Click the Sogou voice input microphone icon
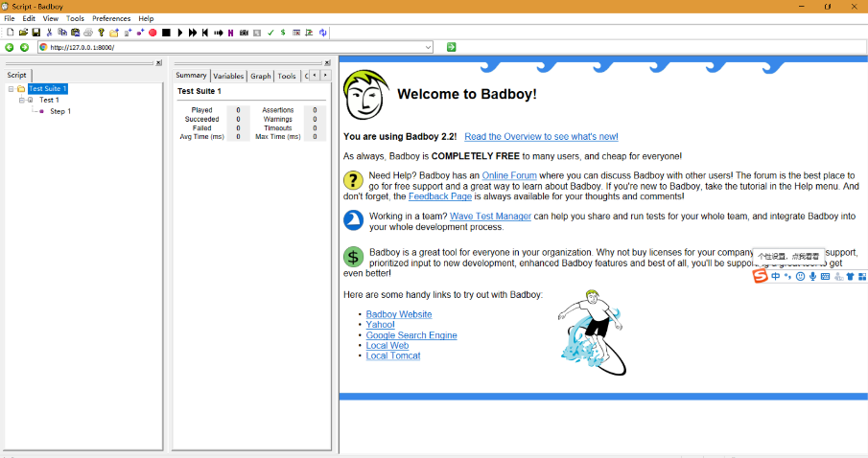Image resolution: width=868 pixels, height=458 pixels. (x=812, y=276)
